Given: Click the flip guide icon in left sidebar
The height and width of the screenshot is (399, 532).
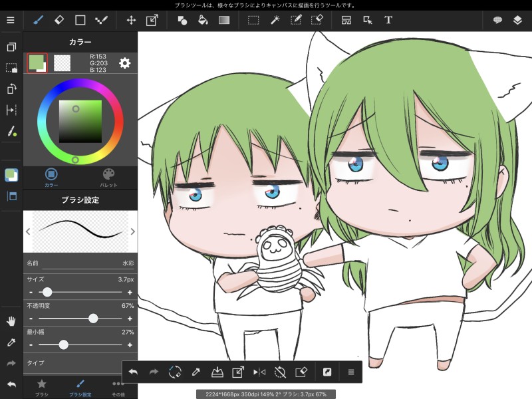Looking at the screenshot, I should point(11,110).
